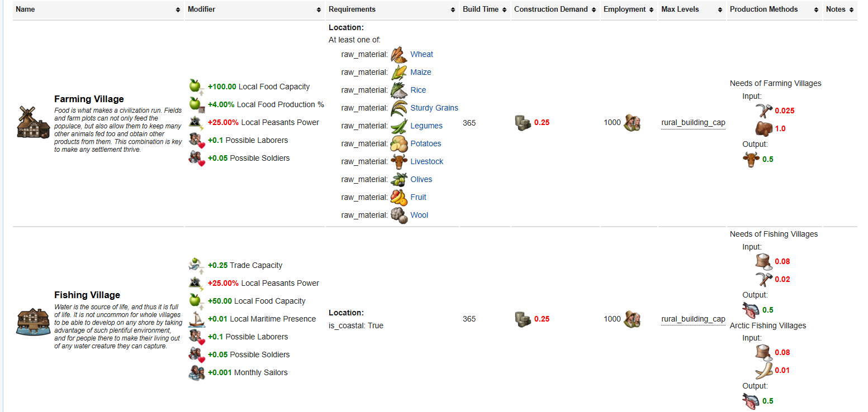Click the Local Food Production % apple icon

pyautogui.click(x=197, y=104)
